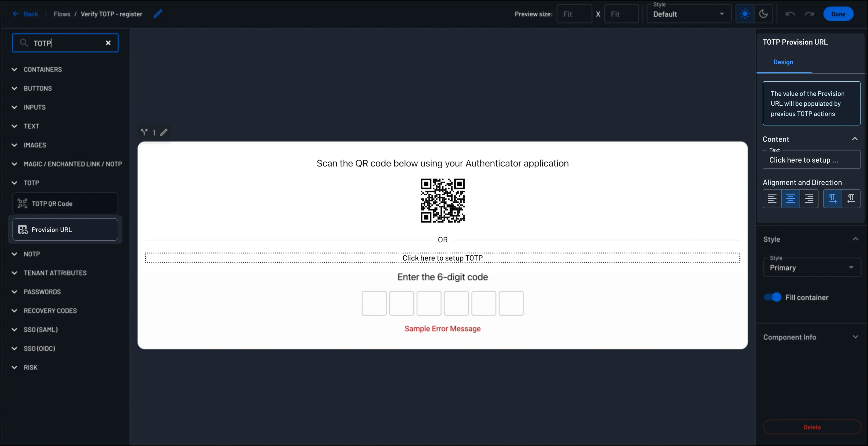
Task: Collapse the Content section
Action: 855,139
